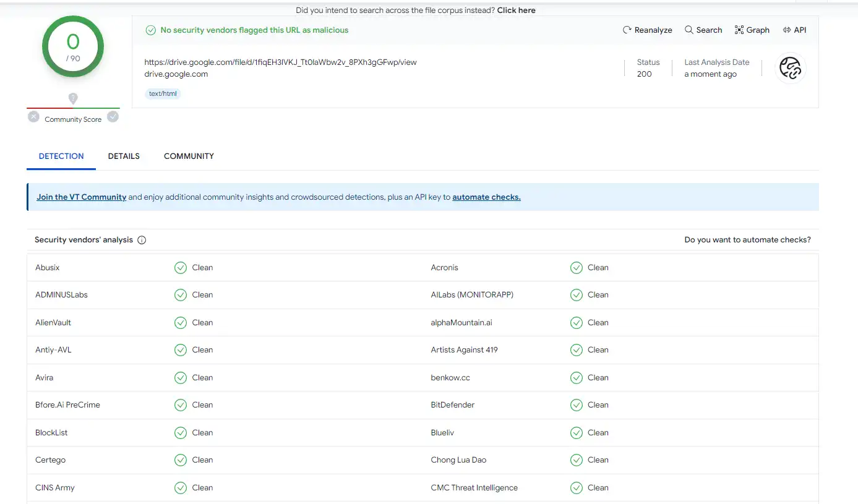This screenshot has height=504, width=858.
Task: Click the Clean check icon for Avira
Action: 180,378
